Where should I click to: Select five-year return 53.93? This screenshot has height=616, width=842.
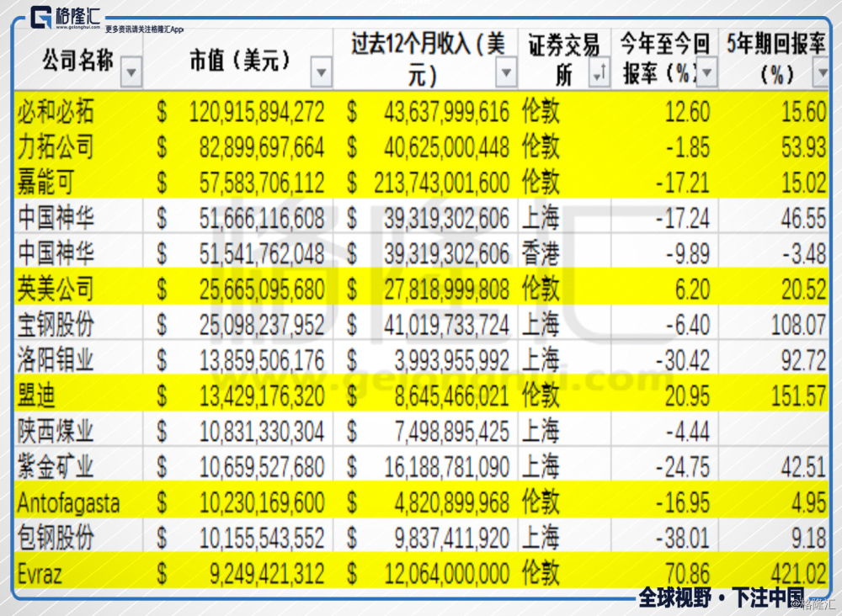[x=804, y=147]
